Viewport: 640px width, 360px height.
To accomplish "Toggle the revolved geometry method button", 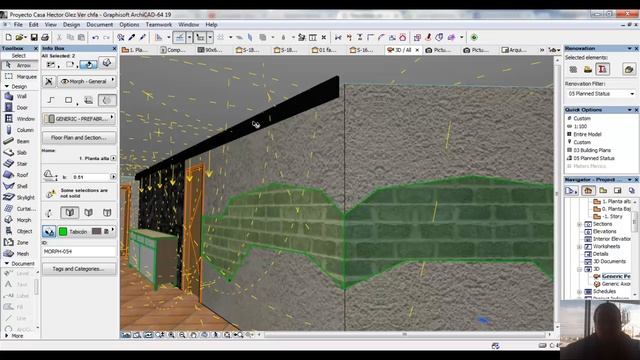I will [x=107, y=100].
